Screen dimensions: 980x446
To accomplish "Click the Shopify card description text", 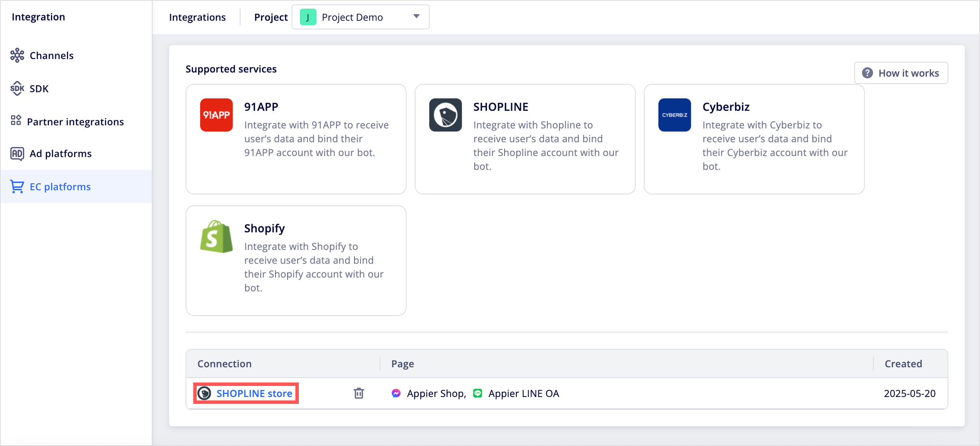I will (313, 267).
